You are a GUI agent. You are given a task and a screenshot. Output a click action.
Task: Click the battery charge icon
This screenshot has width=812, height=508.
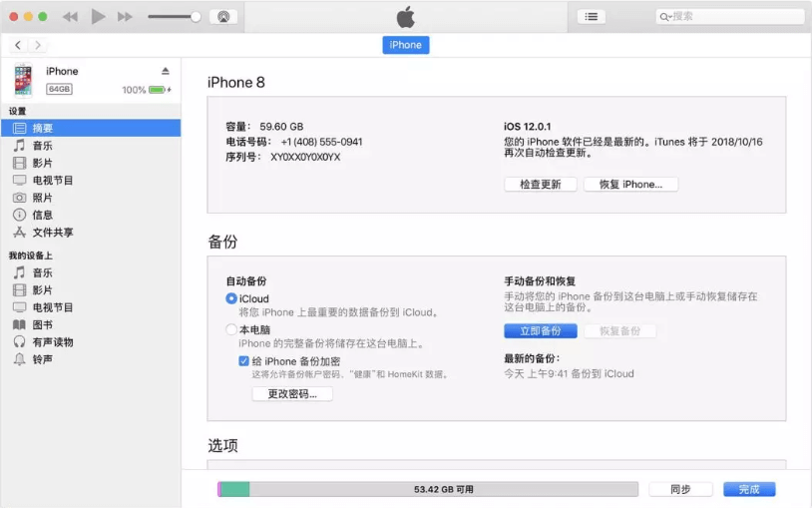(x=160, y=90)
